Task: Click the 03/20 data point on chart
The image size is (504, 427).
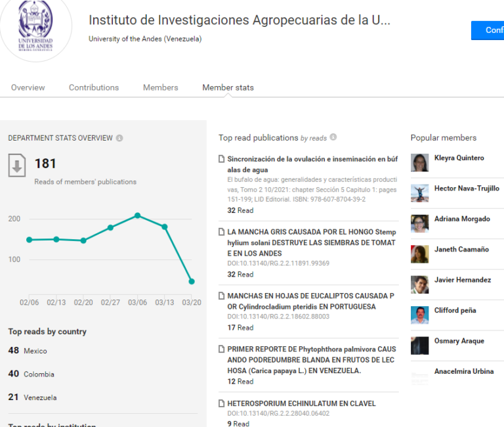Action: click(x=192, y=282)
